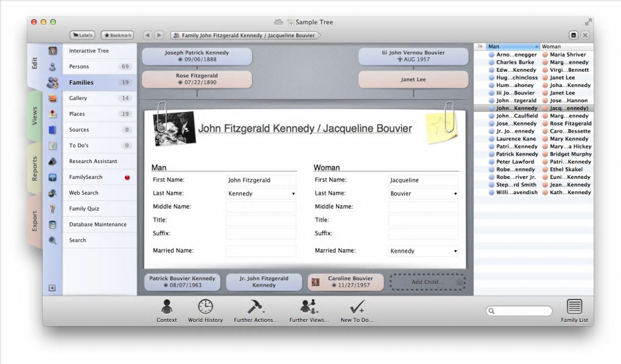Viewport: 621px width, 364px height.
Task: Open child card Patrick Bouvier Kennedy
Action: click(x=182, y=282)
